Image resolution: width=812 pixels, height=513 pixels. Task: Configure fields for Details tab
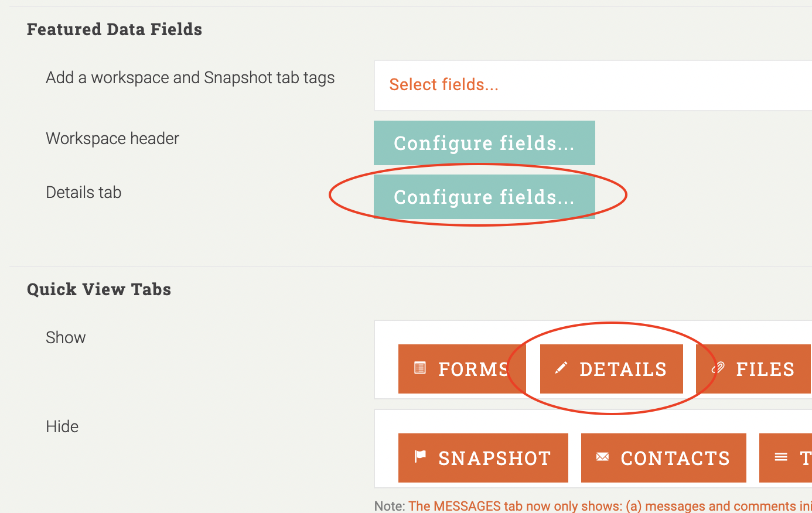pos(484,197)
